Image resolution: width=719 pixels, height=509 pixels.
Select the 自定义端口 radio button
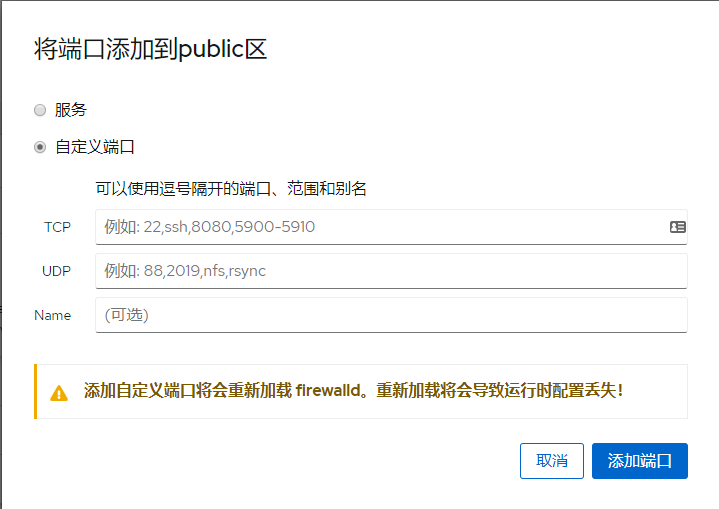pyautogui.click(x=40, y=147)
